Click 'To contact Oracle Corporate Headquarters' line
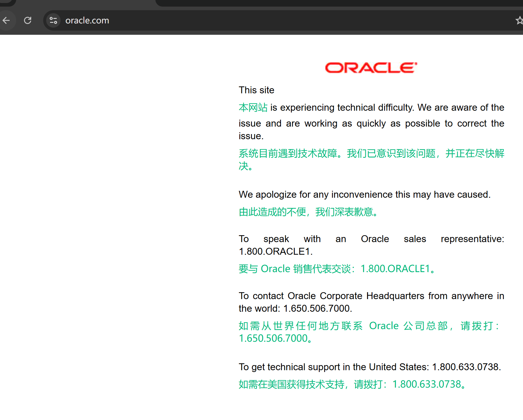This screenshot has height=420, width=523. click(372, 296)
